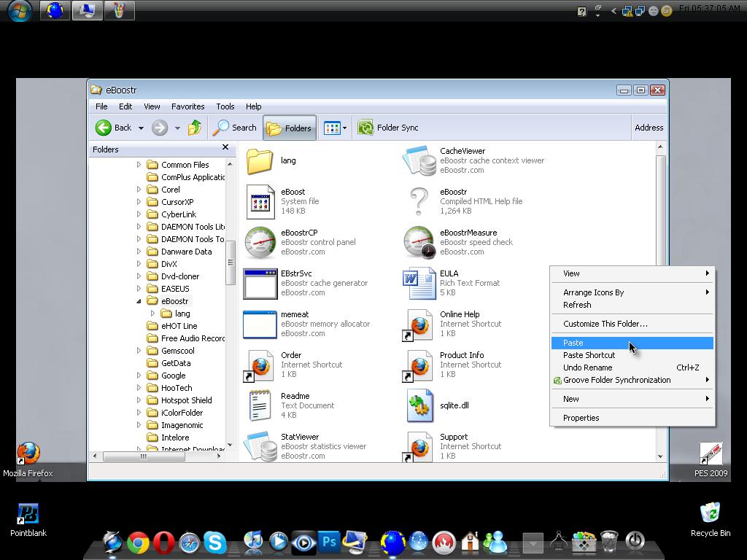Open the Pointblank desktop shortcut
The image size is (747, 560).
point(28,520)
